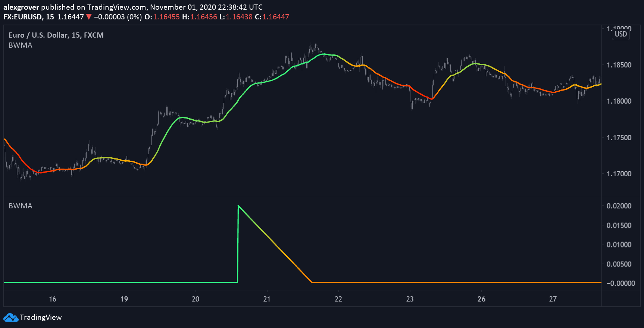This screenshot has width=644, height=328.
Task: Click the high value 1.16456
Action: (x=204, y=17)
